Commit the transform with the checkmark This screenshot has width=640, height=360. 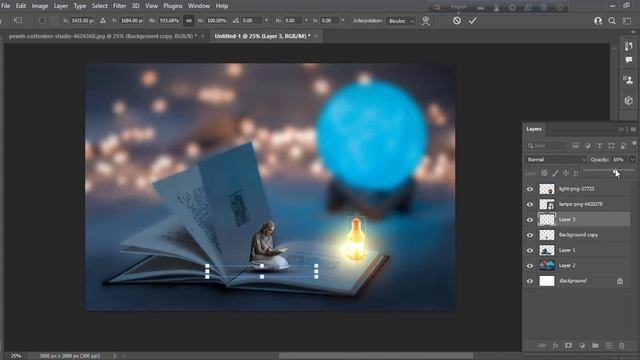tap(473, 20)
